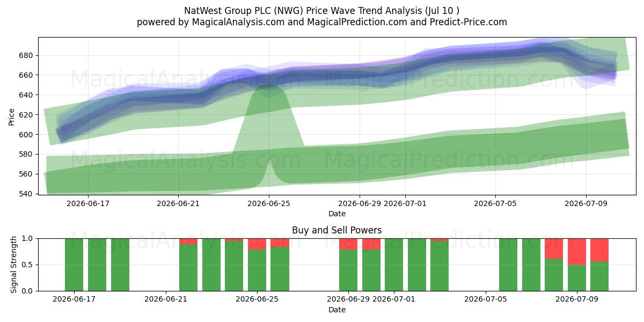Screen dimensions: 644x322
Task: Select the 0.0 tick on Signal Strength axis
Action: click(27, 291)
